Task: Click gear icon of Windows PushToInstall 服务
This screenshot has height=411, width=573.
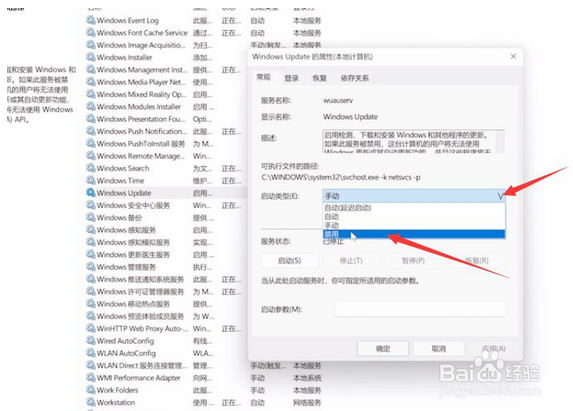Action: click(91, 144)
